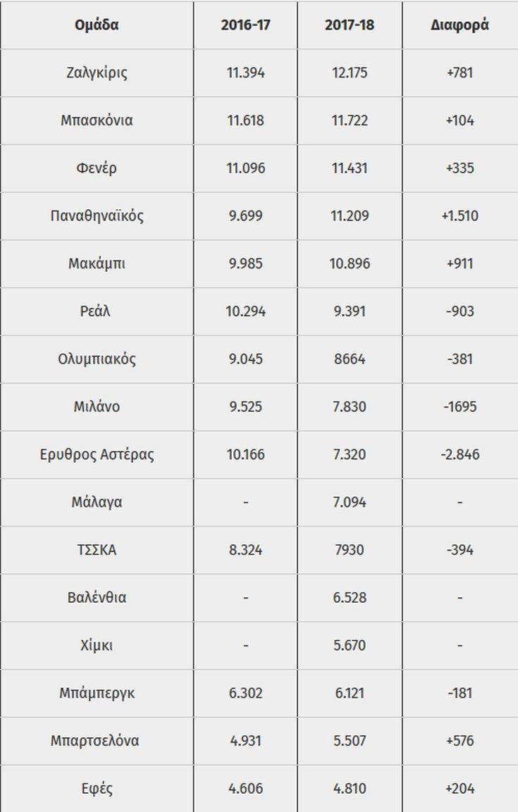Click the Παναθηναϊκός team name
The width and height of the screenshot is (518, 812).
(x=97, y=216)
